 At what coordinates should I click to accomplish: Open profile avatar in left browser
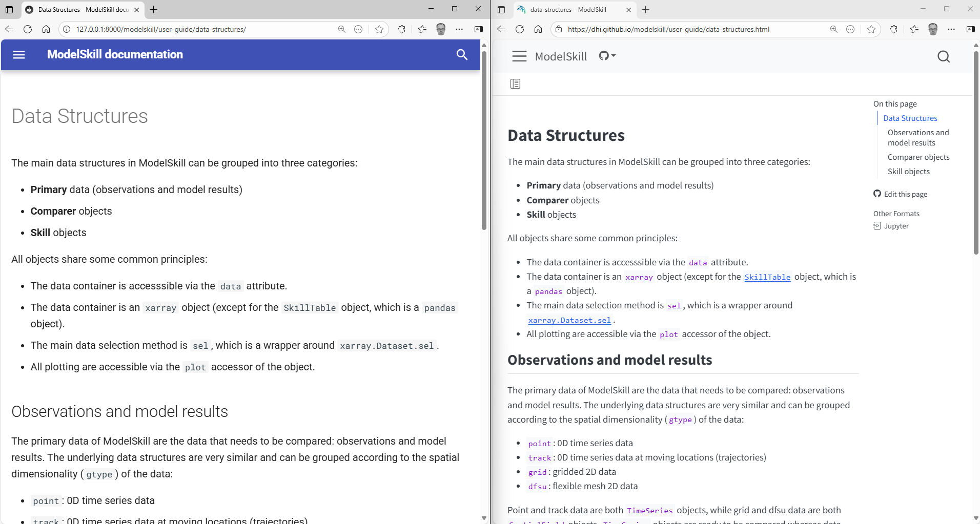[x=441, y=29]
